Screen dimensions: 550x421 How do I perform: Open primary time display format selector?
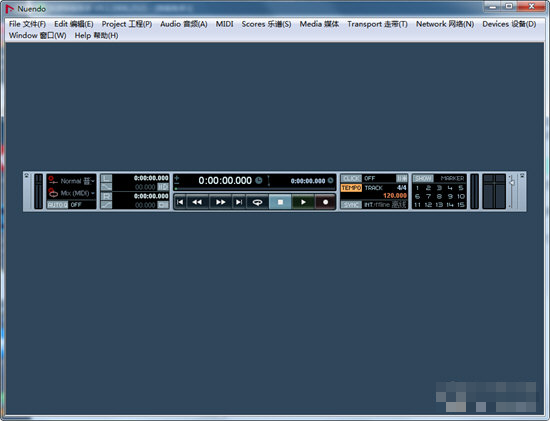[x=259, y=180]
